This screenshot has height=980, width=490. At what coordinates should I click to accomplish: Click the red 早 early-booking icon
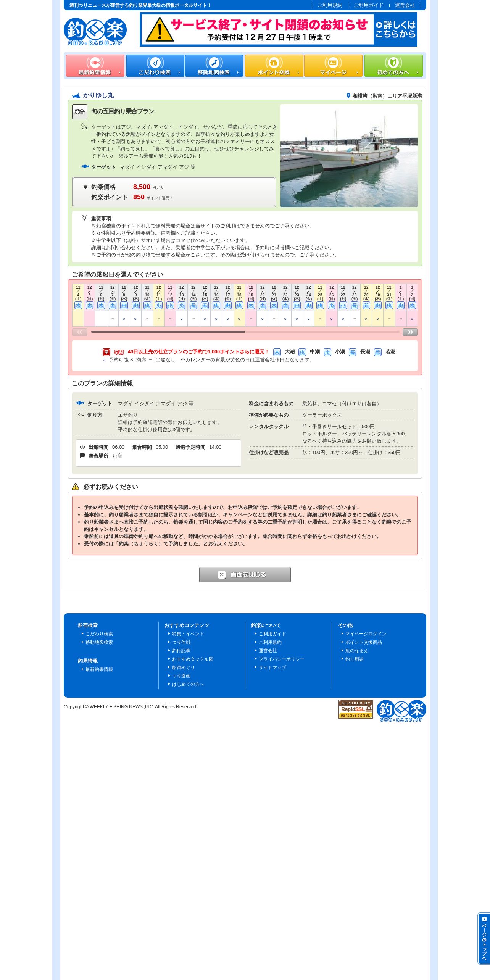[106, 352]
